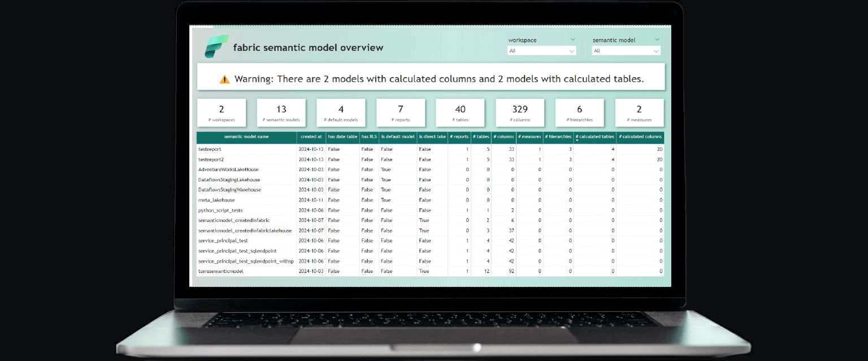Click the '6 hierarchies' KPI card

(x=579, y=112)
